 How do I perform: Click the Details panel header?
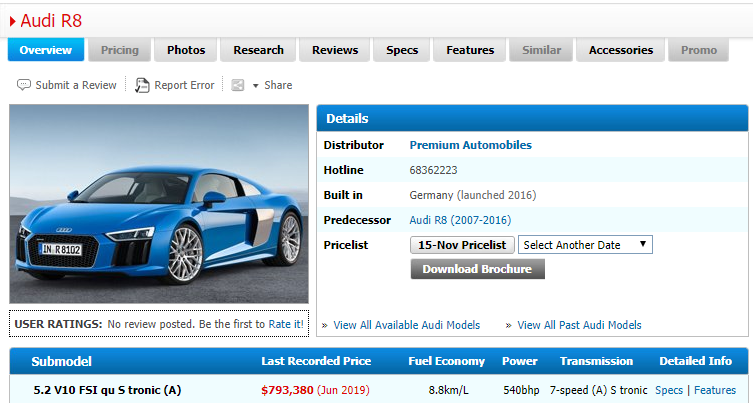[532, 118]
